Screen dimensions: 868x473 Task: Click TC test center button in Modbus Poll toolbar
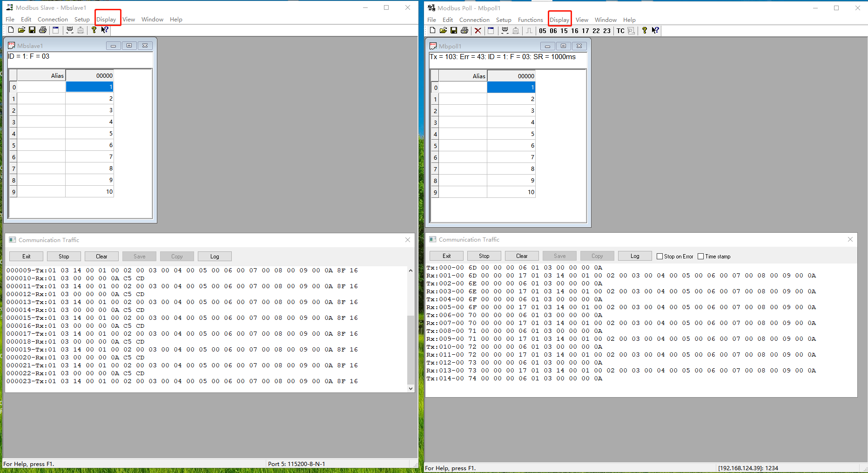[620, 31]
